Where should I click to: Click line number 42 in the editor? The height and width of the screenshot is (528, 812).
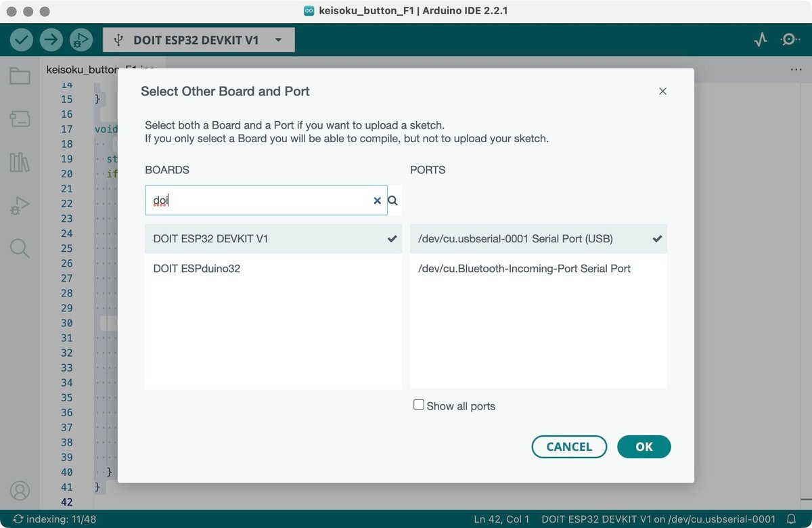coord(66,502)
